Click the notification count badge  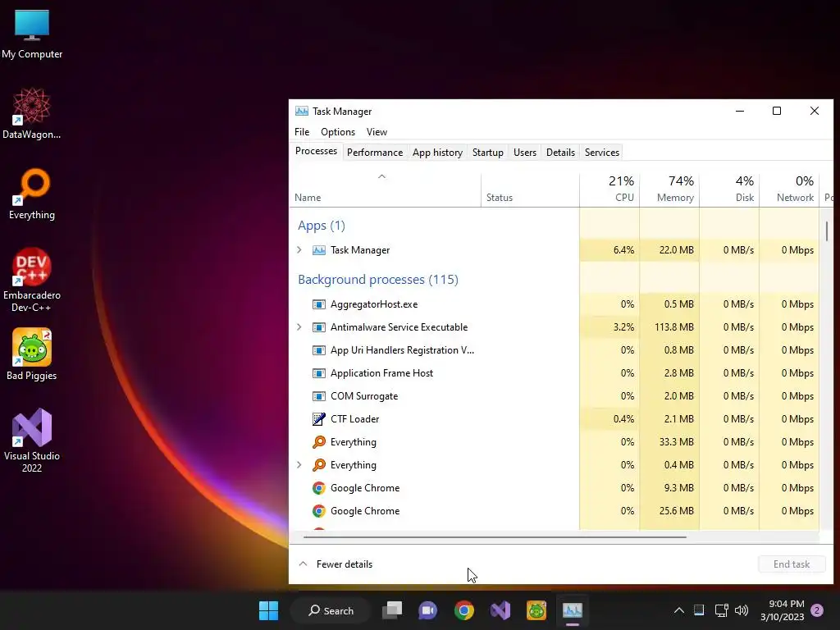point(817,610)
